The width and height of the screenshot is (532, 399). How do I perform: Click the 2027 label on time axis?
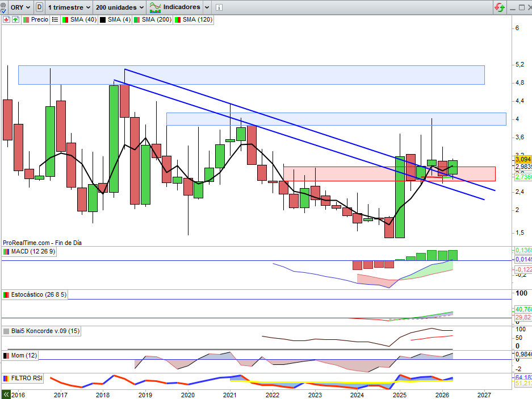pyautogui.click(x=484, y=395)
